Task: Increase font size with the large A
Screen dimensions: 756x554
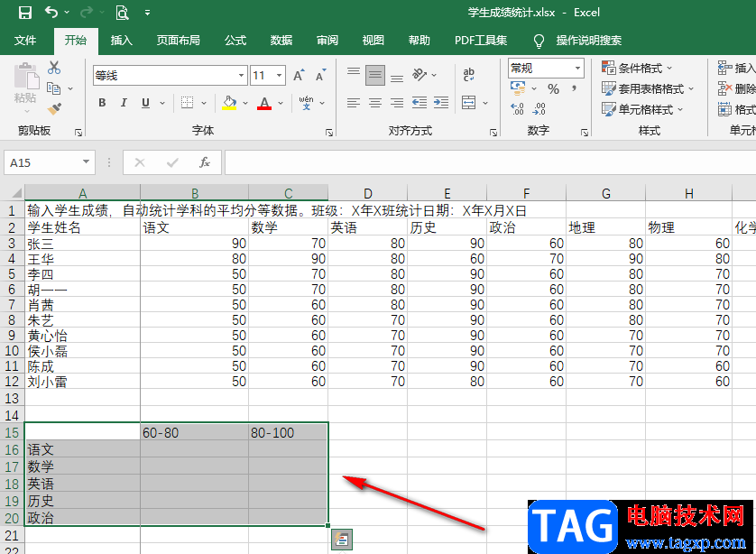Action: (299, 75)
